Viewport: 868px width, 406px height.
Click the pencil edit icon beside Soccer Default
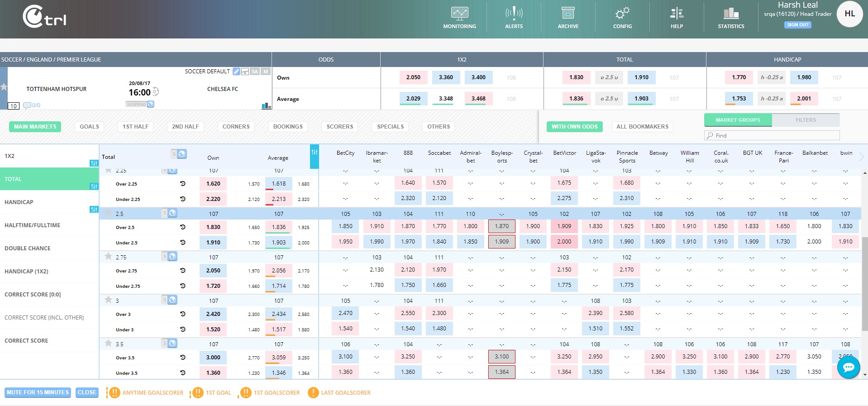236,72
